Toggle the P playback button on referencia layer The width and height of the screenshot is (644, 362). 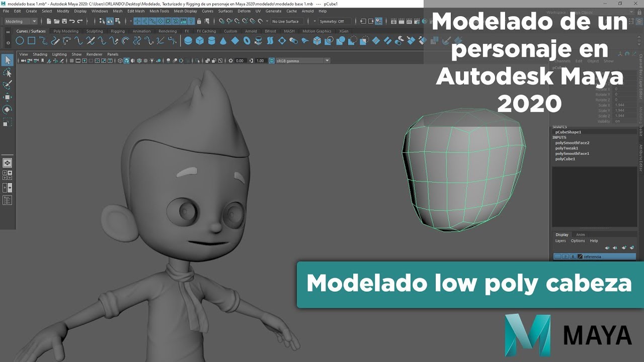click(566, 256)
